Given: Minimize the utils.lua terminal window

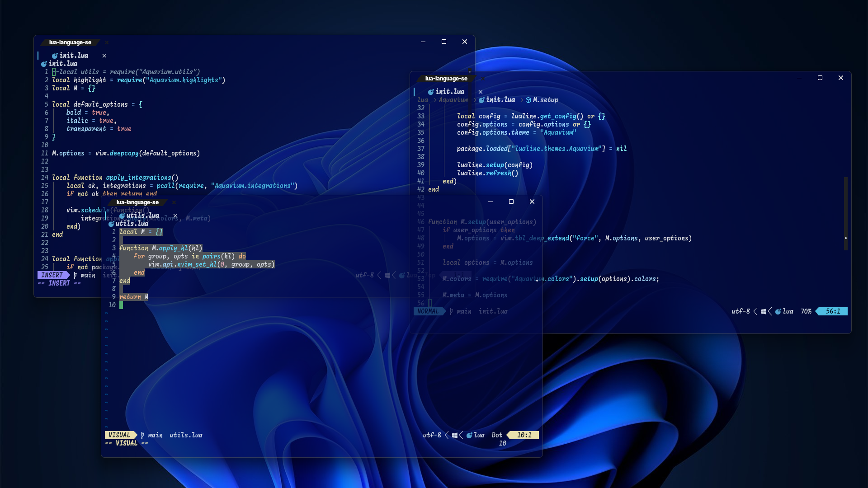Looking at the screenshot, I should [x=491, y=202].
